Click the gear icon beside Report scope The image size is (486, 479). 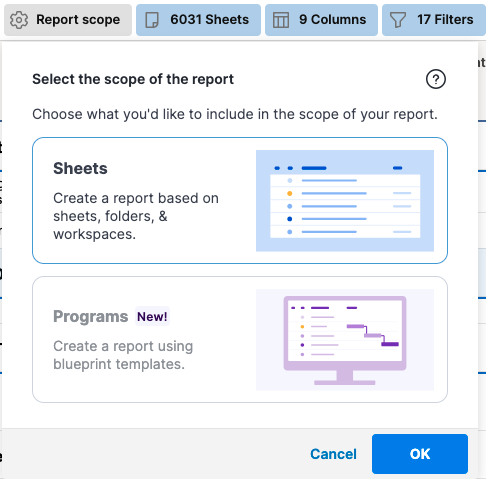coord(19,20)
